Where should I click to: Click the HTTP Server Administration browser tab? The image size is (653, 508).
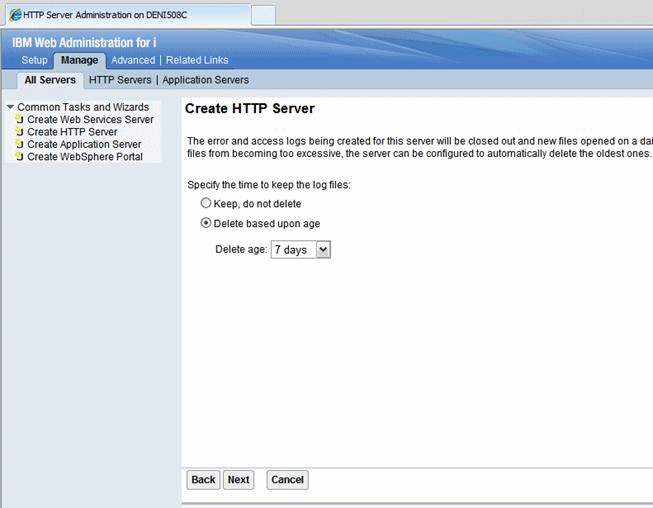(127, 15)
